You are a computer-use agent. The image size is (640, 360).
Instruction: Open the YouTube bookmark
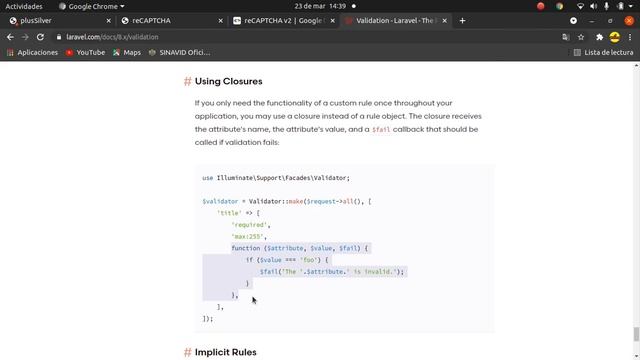(x=86, y=53)
